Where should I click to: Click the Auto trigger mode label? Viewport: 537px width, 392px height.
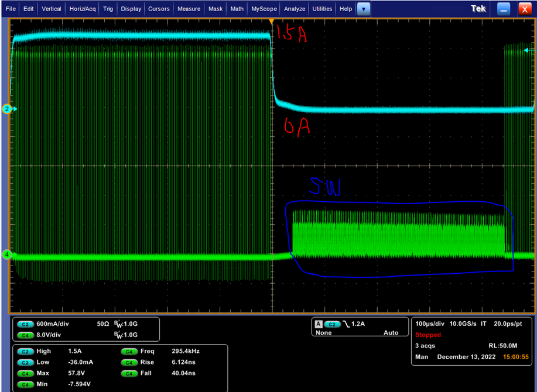pyautogui.click(x=391, y=333)
